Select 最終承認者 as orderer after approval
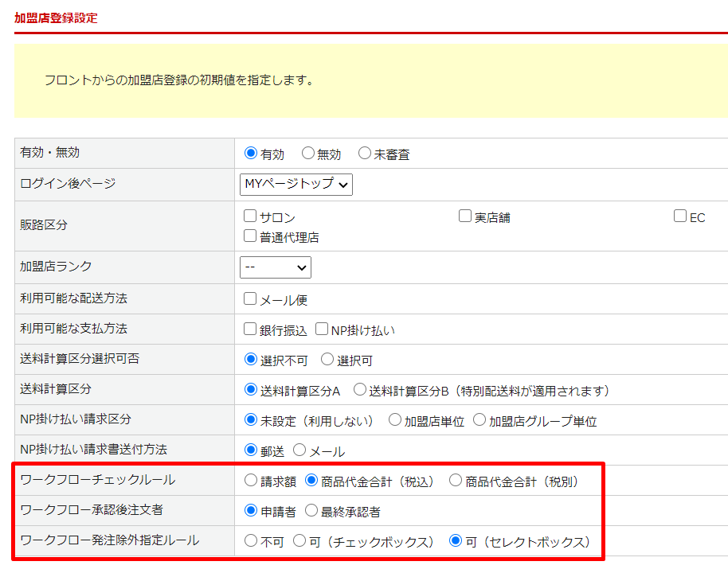Screen dimensions: 728x573 (x=311, y=511)
